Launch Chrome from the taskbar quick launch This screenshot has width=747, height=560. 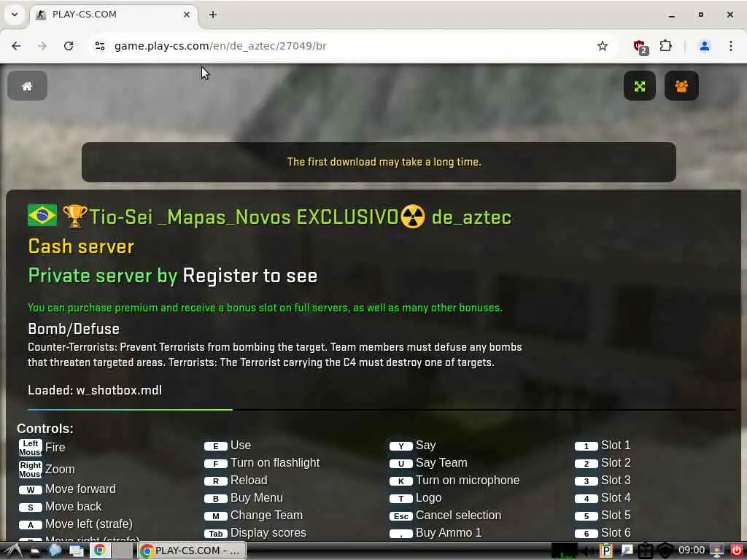pyautogui.click(x=99, y=551)
